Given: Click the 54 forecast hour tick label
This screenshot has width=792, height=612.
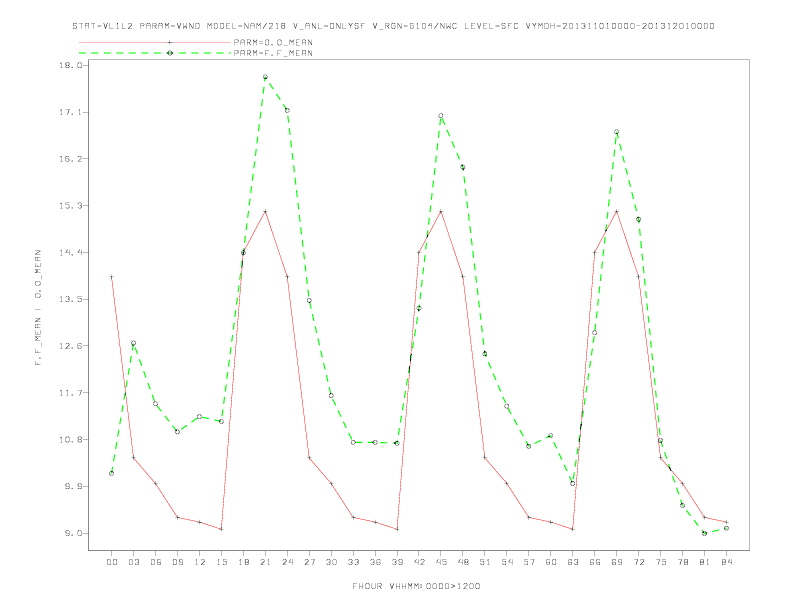Looking at the screenshot, I should (x=507, y=562).
